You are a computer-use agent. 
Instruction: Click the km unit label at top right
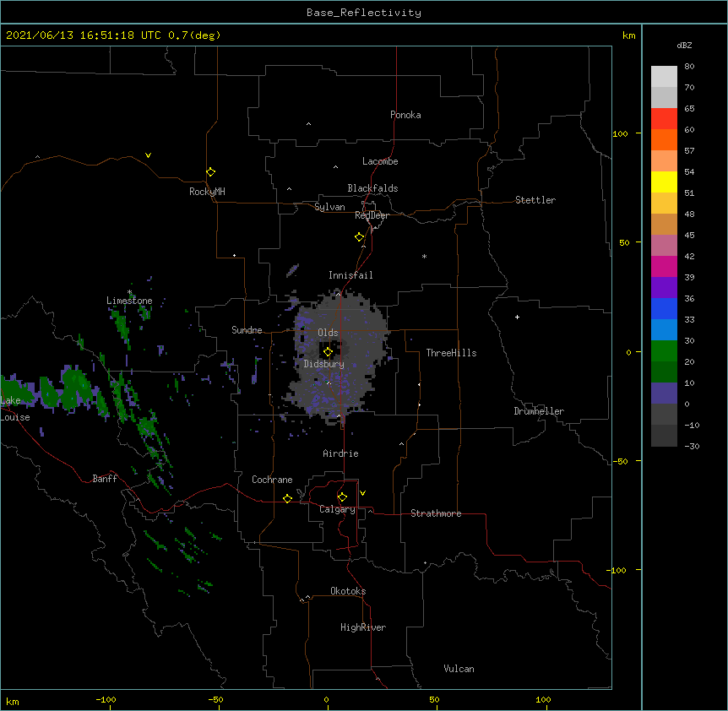[x=628, y=35]
